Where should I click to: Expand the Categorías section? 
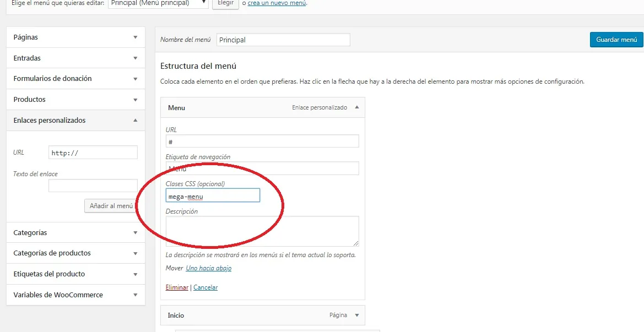[x=135, y=233]
